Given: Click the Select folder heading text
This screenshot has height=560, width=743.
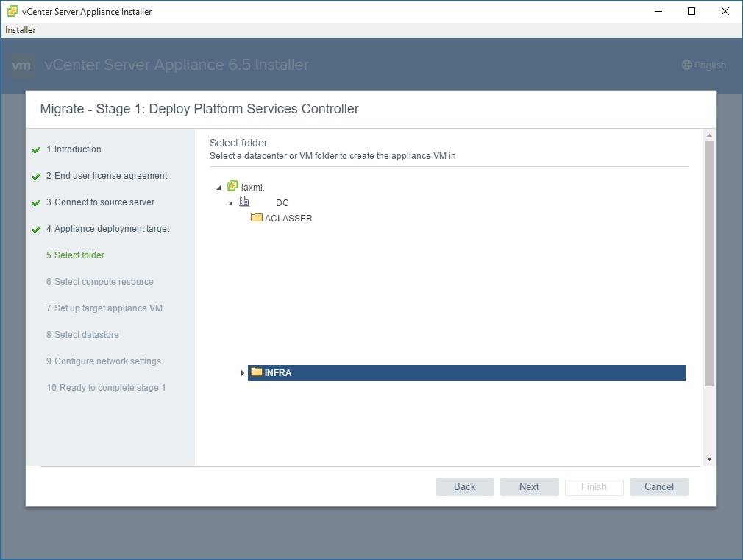Looking at the screenshot, I should pyautogui.click(x=238, y=143).
